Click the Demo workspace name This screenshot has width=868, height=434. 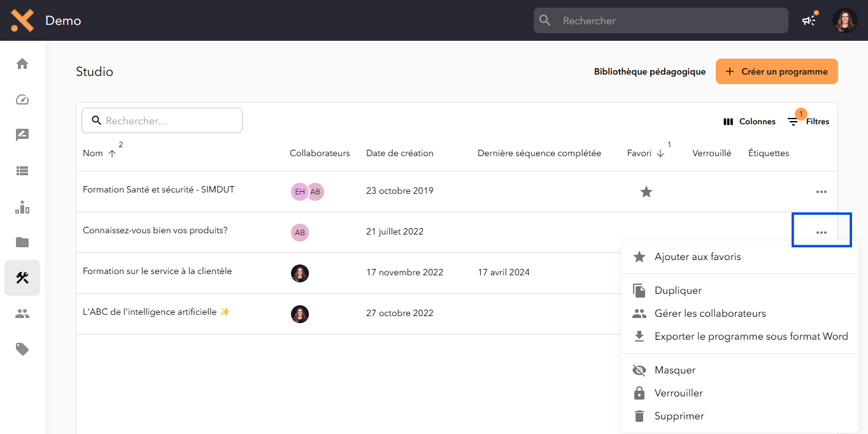tap(63, 20)
